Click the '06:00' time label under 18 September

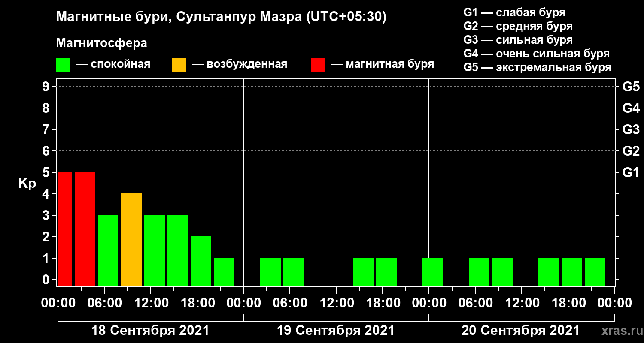104,303
